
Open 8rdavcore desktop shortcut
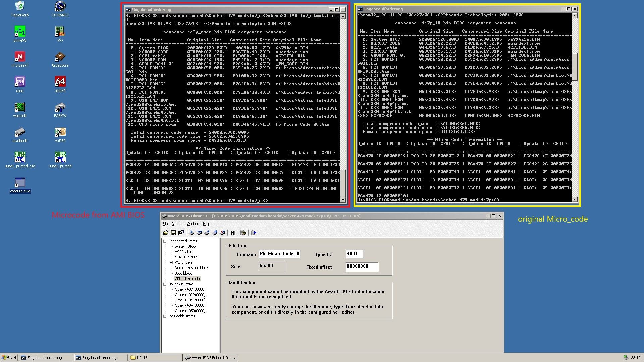[x=60, y=59]
